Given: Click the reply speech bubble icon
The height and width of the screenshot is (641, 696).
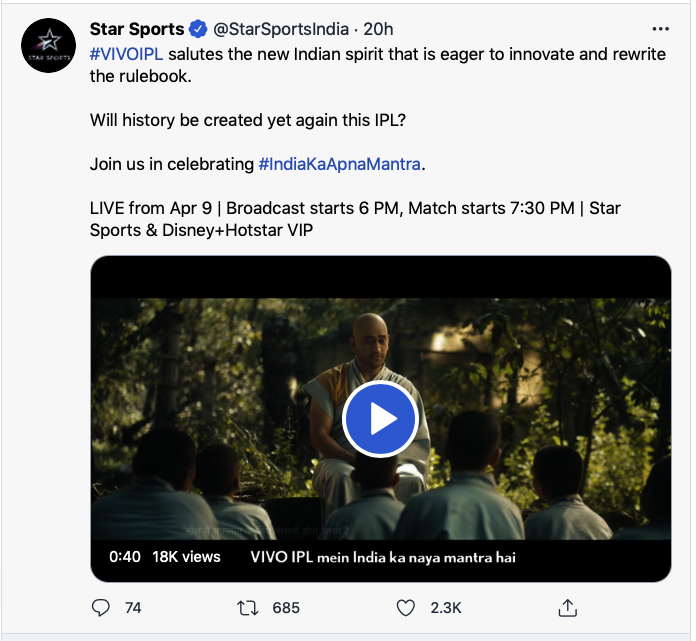Looking at the screenshot, I should tap(101, 607).
